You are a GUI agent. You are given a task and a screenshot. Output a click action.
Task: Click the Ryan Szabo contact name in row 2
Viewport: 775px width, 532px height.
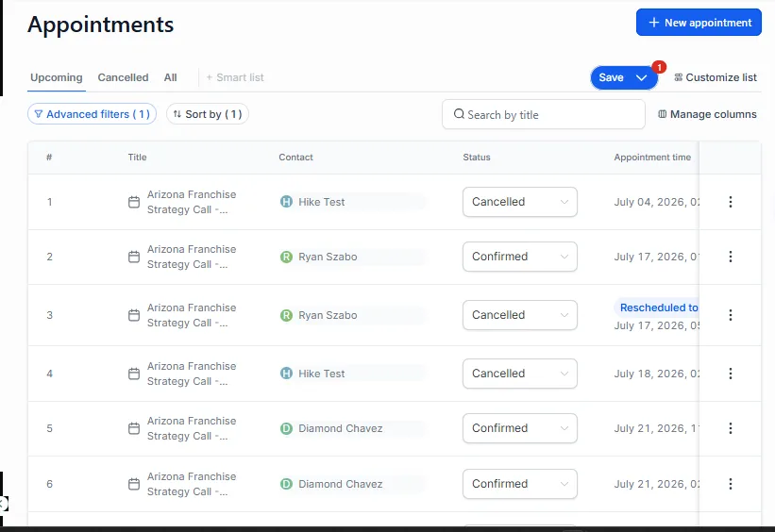point(328,257)
